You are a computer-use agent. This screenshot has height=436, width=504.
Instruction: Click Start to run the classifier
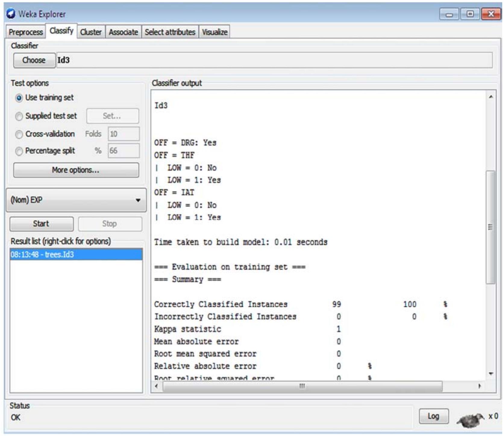41,224
